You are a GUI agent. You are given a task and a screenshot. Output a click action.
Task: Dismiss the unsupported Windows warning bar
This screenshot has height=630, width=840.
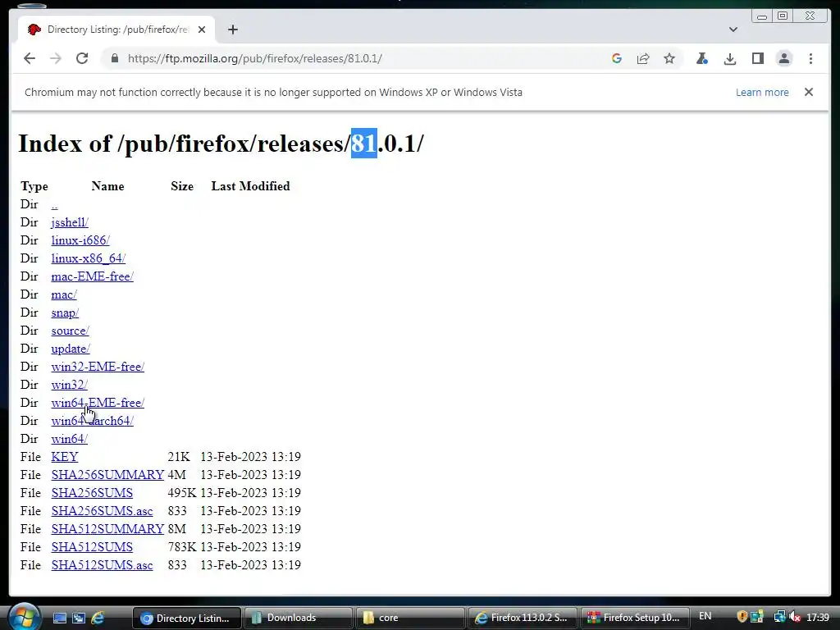click(x=809, y=92)
